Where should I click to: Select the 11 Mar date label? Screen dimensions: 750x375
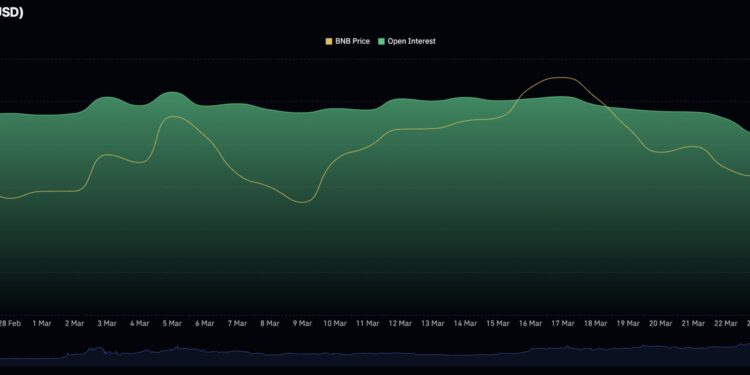[367, 323]
